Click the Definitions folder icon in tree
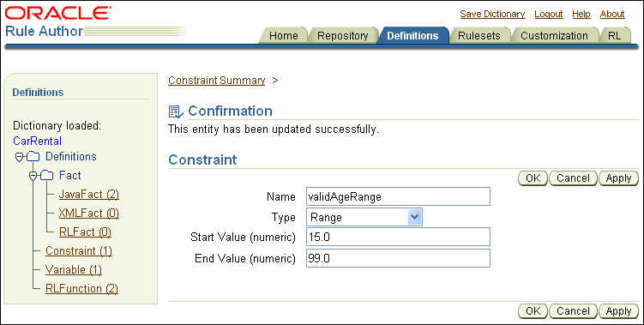 coord(33,157)
